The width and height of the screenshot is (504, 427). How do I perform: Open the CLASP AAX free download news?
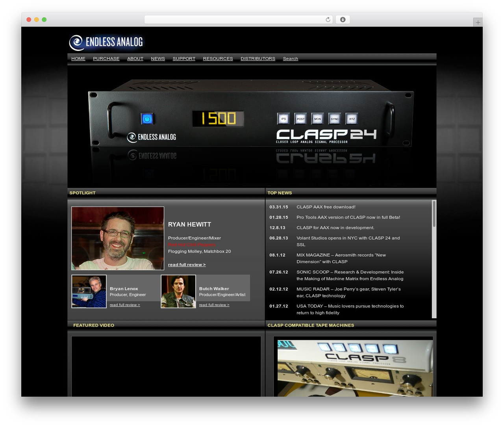coord(326,207)
